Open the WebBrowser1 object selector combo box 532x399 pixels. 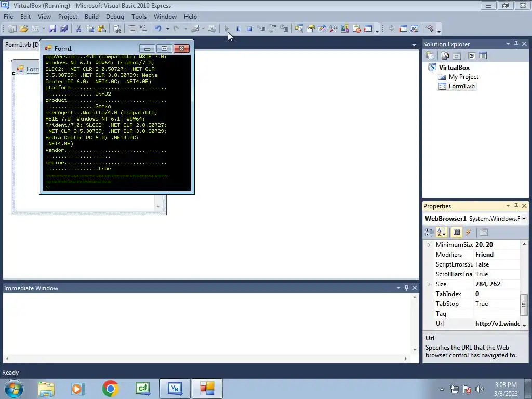point(475,219)
